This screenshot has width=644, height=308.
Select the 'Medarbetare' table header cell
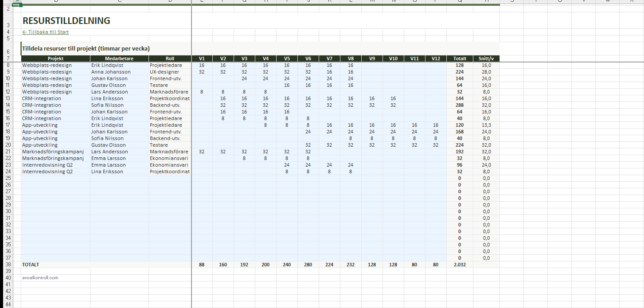click(x=119, y=58)
